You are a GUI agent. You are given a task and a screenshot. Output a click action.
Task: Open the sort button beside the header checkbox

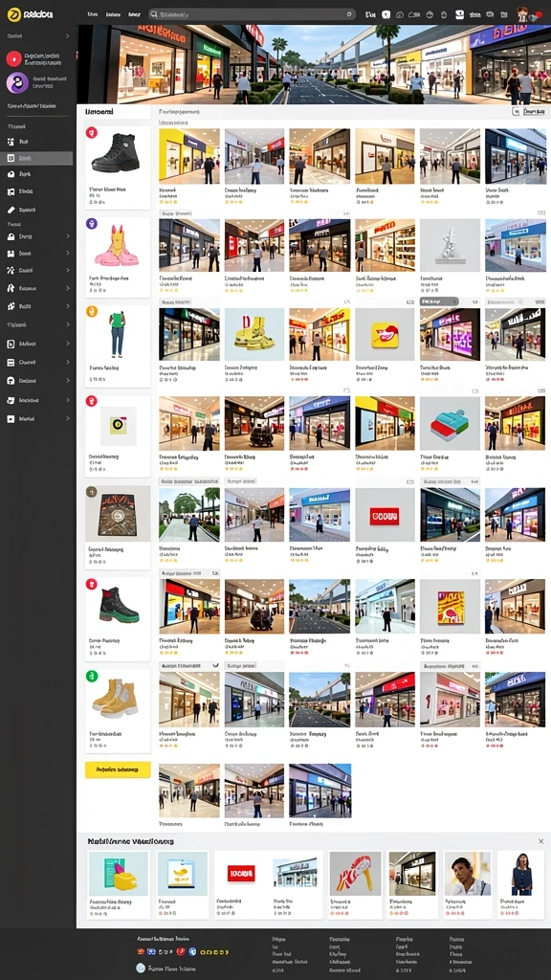point(534,111)
